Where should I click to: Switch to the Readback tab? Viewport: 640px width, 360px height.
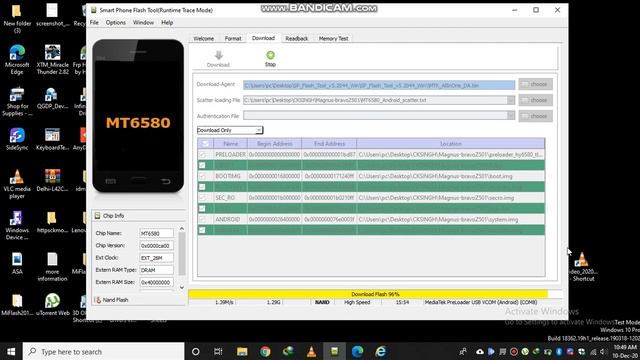click(x=296, y=38)
